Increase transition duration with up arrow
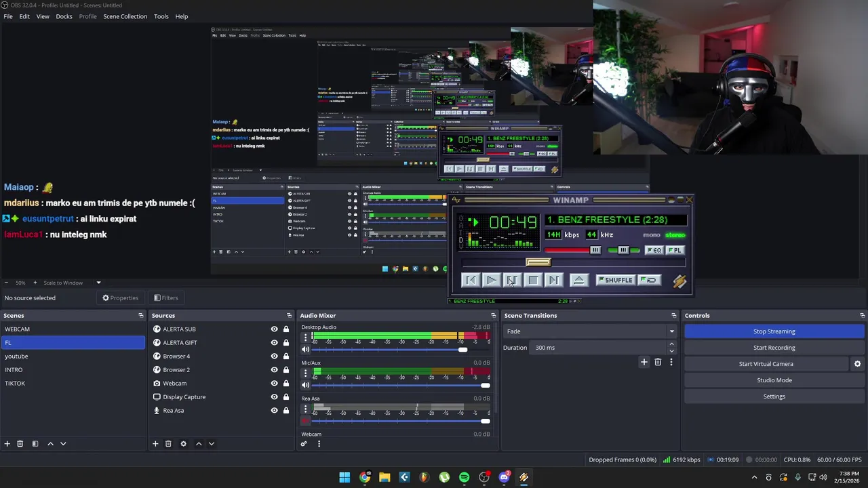This screenshot has height=488, width=868. pyautogui.click(x=671, y=344)
